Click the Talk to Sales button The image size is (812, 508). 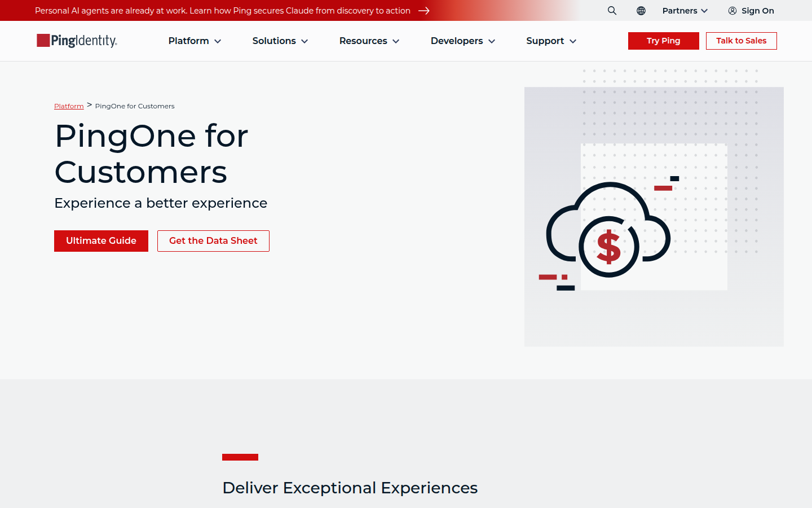[x=742, y=41]
